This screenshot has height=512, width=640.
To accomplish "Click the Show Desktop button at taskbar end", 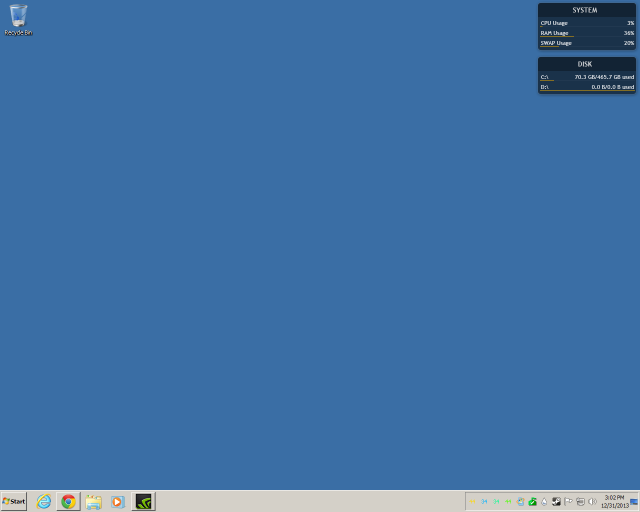I will click(634, 501).
